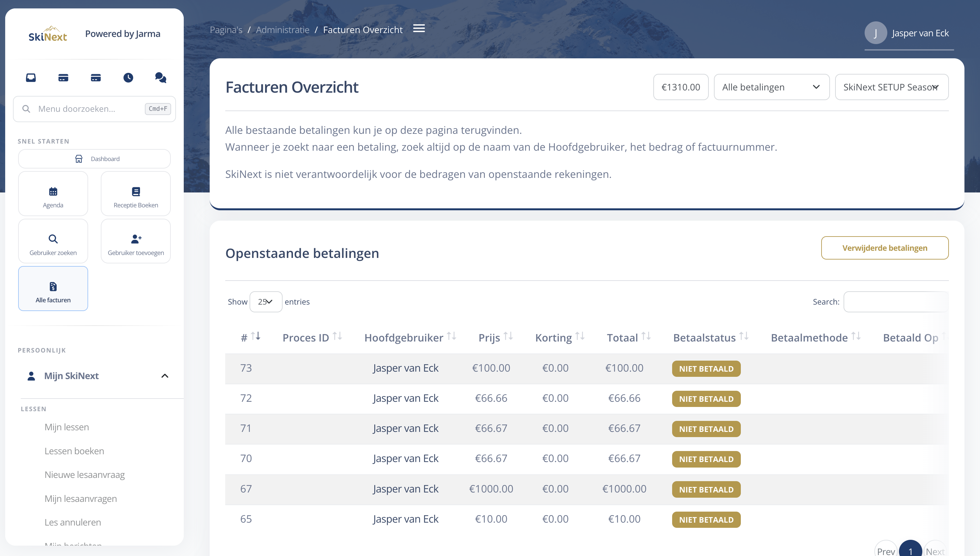Click NIET BETAALD badge for invoice 73

(x=706, y=369)
